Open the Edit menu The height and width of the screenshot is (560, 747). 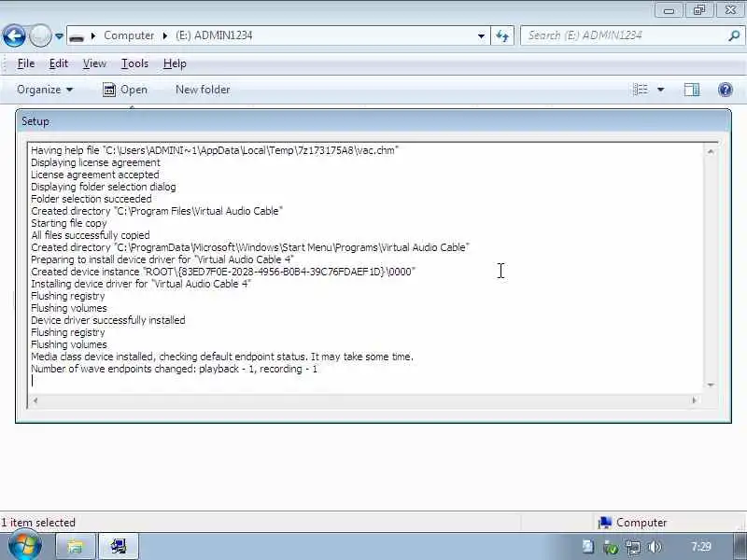59,63
